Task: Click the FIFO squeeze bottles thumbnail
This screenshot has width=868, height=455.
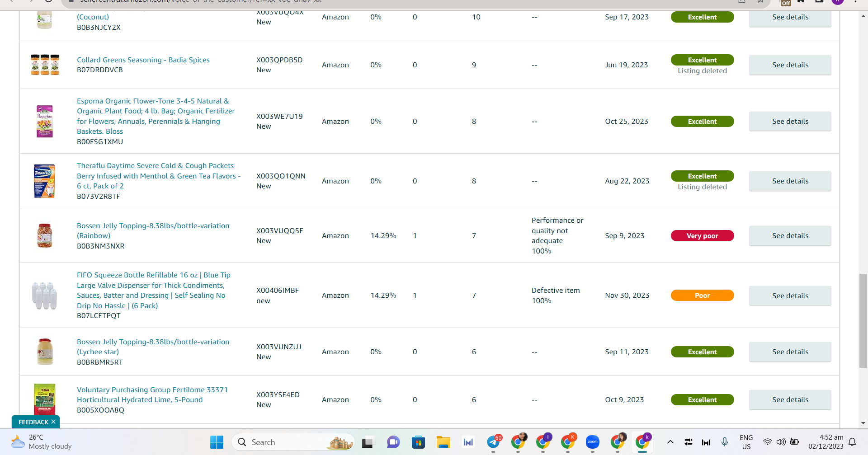Action: (x=45, y=296)
